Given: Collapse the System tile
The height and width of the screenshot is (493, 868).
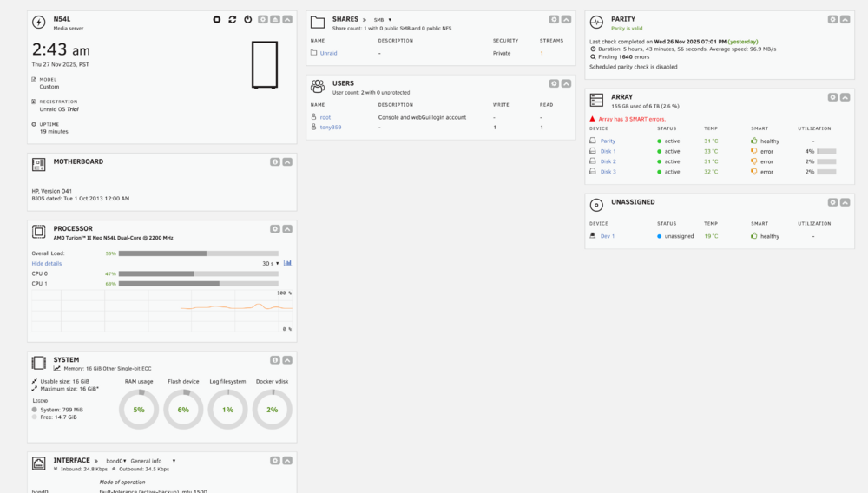Looking at the screenshot, I should pyautogui.click(x=287, y=360).
